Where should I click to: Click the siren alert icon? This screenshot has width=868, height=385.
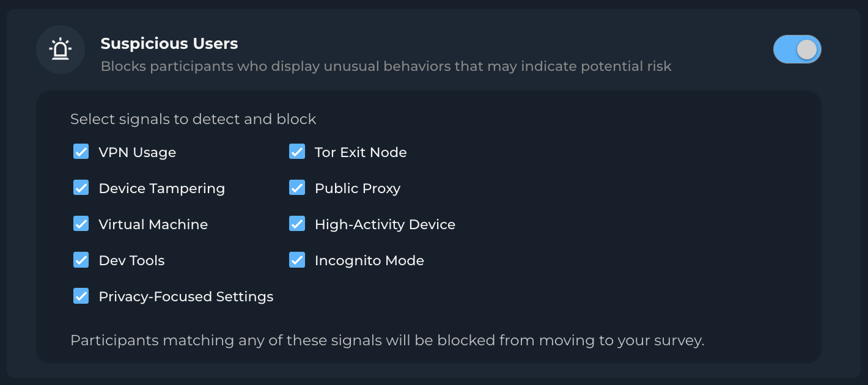tap(60, 50)
